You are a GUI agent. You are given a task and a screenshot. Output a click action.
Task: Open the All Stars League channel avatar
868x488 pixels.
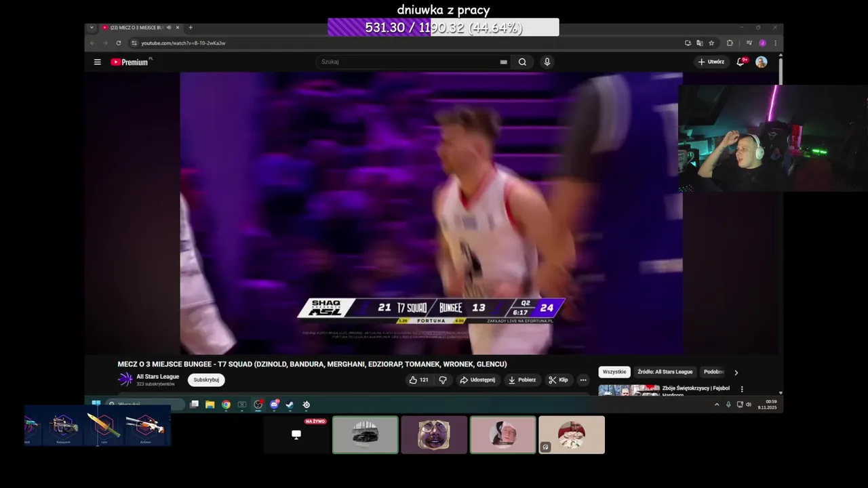click(125, 380)
